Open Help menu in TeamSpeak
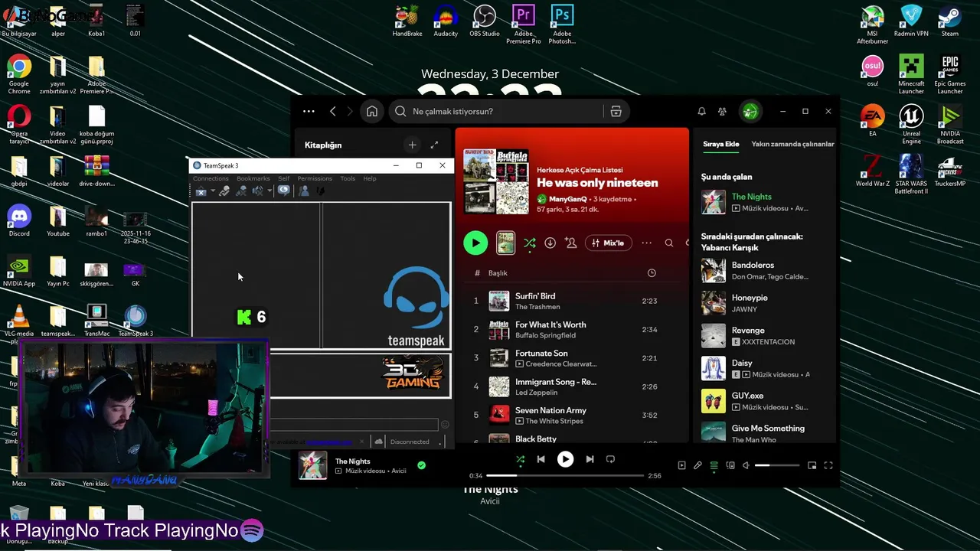Viewport: 980px width, 551px height. (x=370, y=178)
